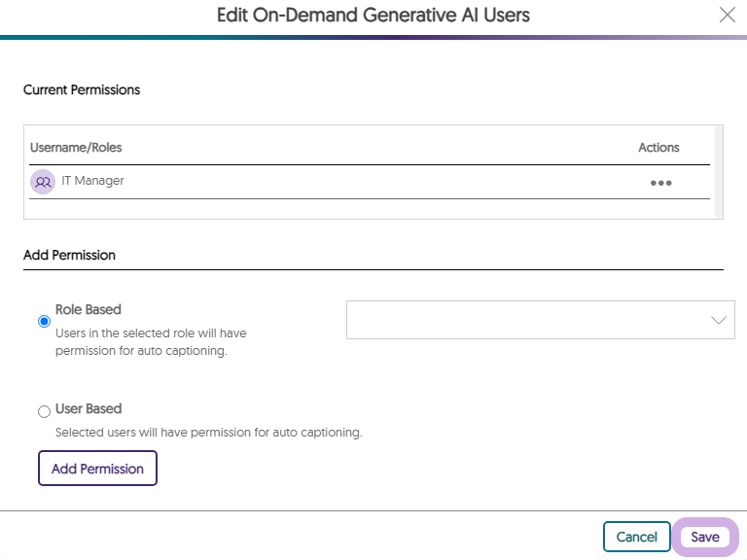Viewport: 747px width, 560px height.
Task: Open the three-dot actions menu for IT Manager
Action: [x=660, y=183]
